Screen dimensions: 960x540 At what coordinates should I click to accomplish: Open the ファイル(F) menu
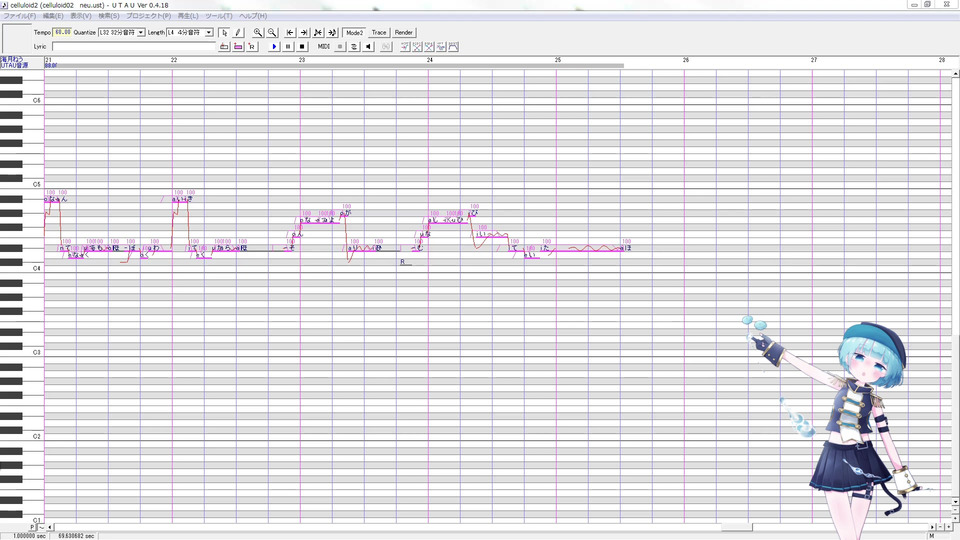[20, 16]
